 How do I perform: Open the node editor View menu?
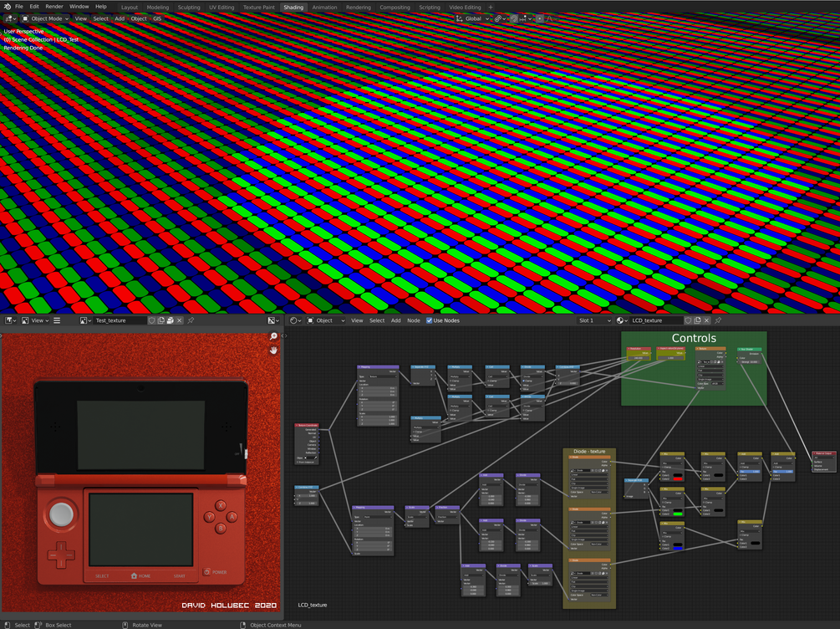(357, 320)
